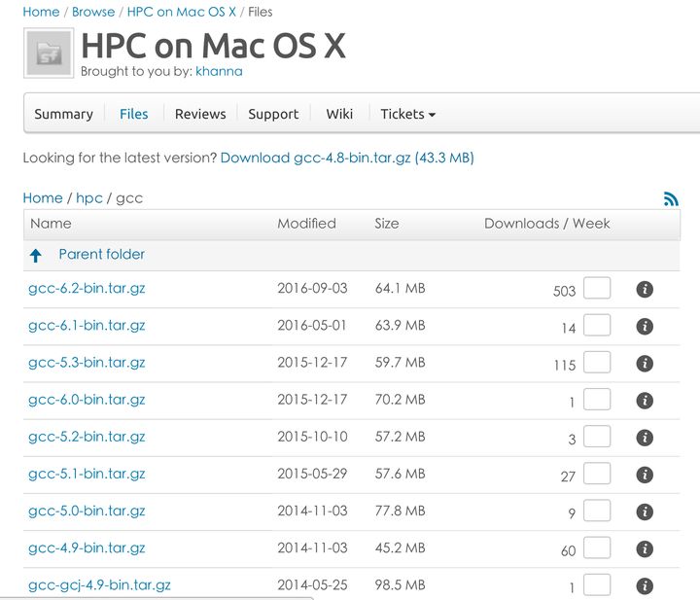The height and width of the screenshot is (600, 700).
Task: Click info icon for gcc-6.0-bin.tar.gz
Action: [644, 401]
